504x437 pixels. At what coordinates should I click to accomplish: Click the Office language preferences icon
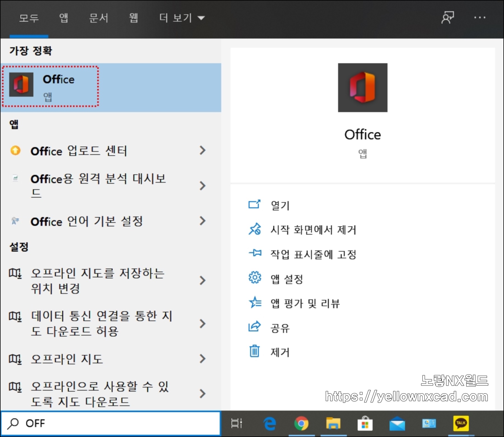(15, 221)
